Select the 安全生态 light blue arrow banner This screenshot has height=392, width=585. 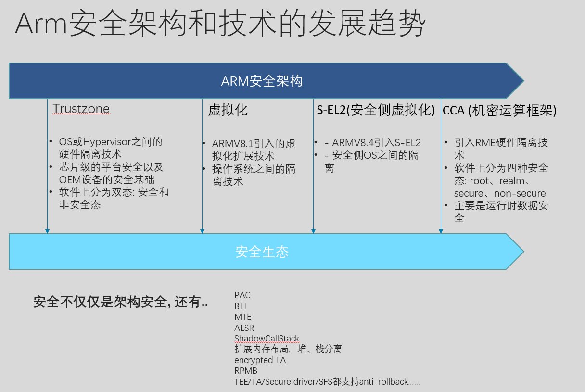point(266,252)
